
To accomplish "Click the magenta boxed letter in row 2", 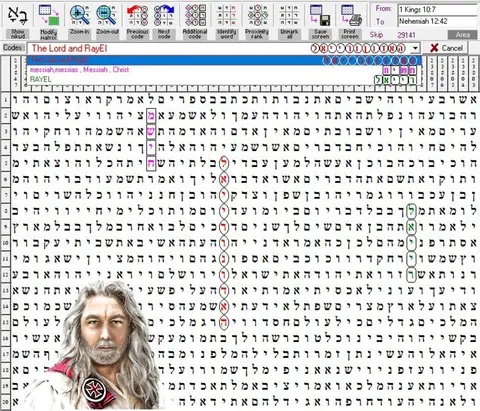I will pos(151,116).
